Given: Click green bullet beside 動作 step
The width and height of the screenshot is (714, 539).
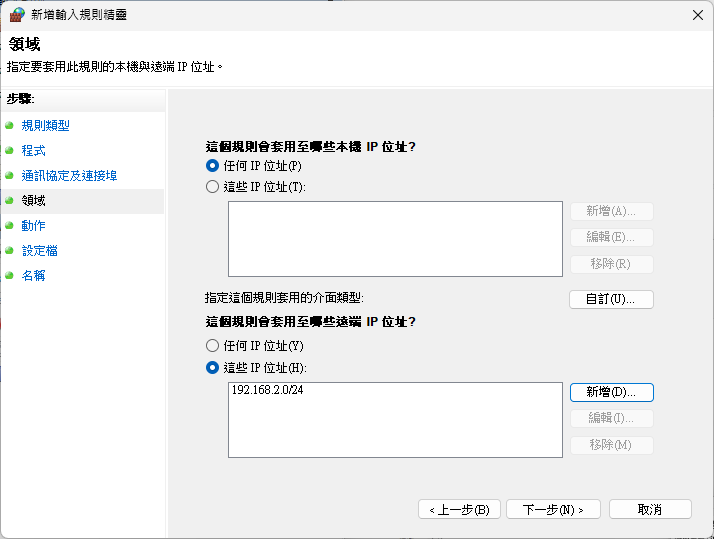Looking at the screenshot, I should click(9, 225).
